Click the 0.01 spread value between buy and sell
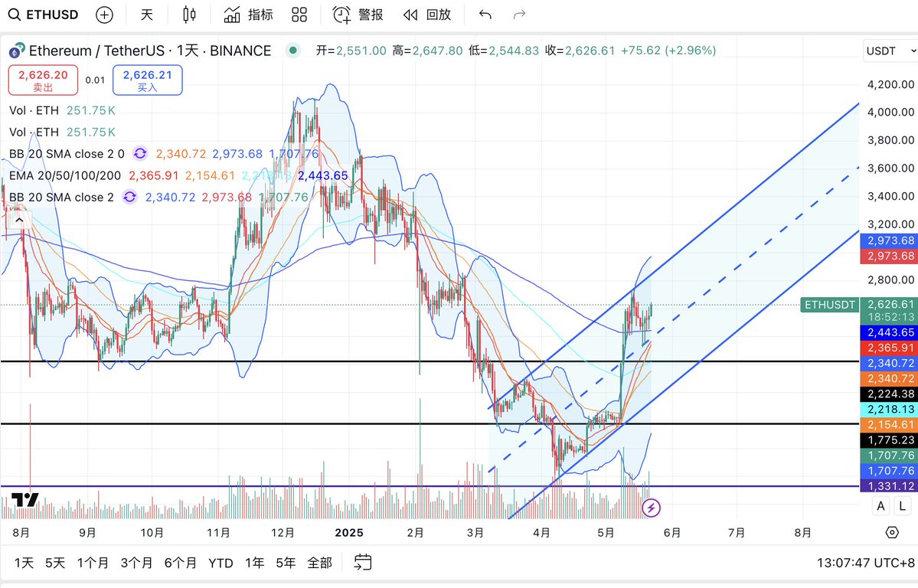This screenshot has width=918, height=588. pyautogui.click(x=95, y=80)
